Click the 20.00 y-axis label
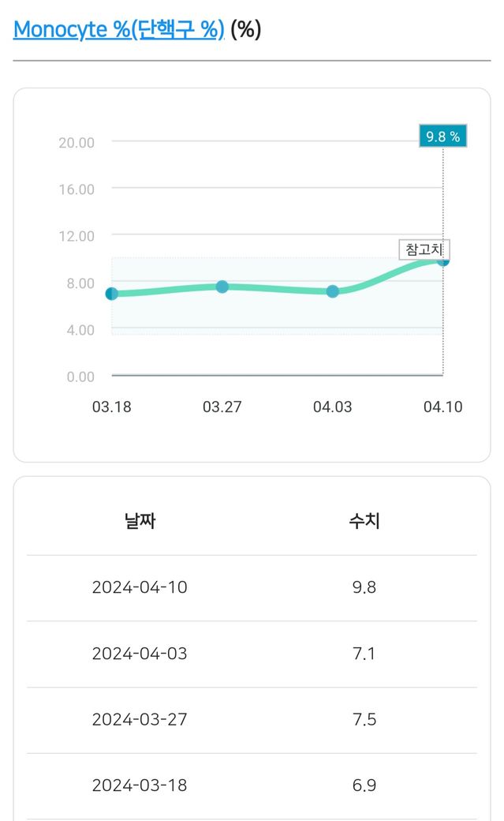Screen dimensions: 504x821 pos(77,142)
